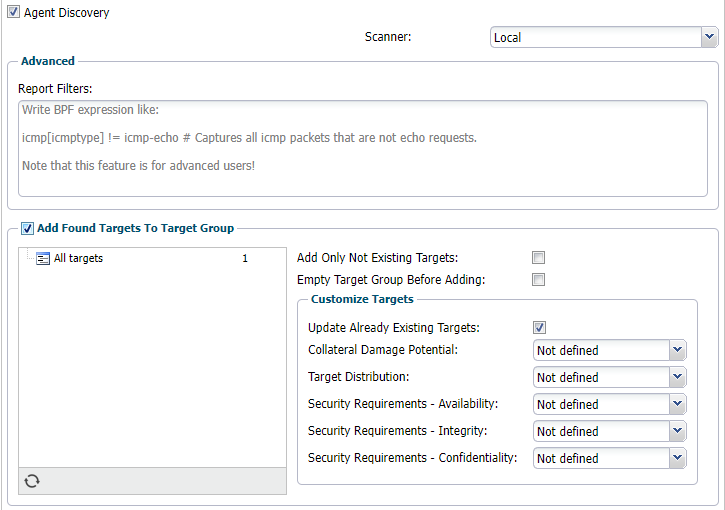Open Security Requirements - Integrity dropdown
Viewport: 725px width, 510px height.
click(608, 432)
